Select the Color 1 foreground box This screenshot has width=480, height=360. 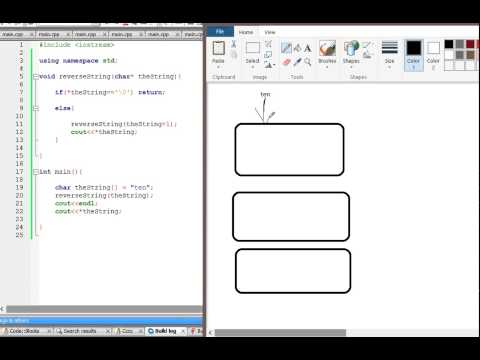point(414,55)
